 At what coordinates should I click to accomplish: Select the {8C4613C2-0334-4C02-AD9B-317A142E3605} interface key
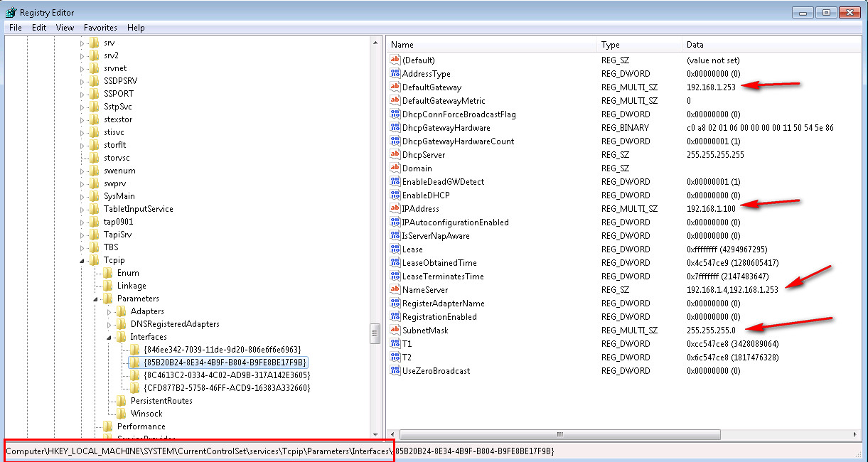tap(226, 375)
